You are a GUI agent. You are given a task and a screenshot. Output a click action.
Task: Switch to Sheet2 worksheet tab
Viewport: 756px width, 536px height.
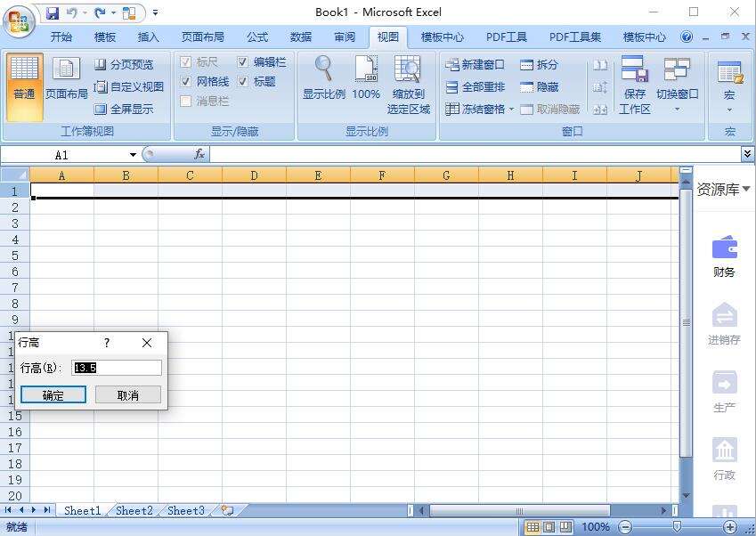coord(134,511)
